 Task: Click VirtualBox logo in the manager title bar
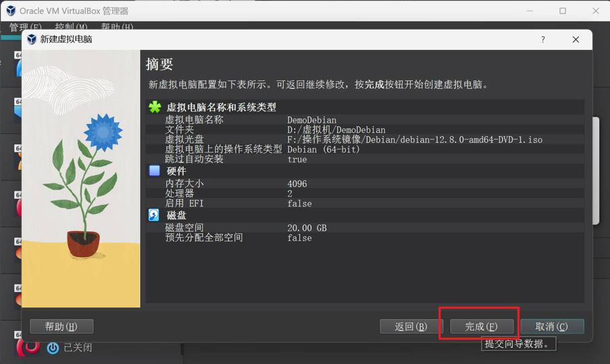pyautogui.click(x=10, y=11)
